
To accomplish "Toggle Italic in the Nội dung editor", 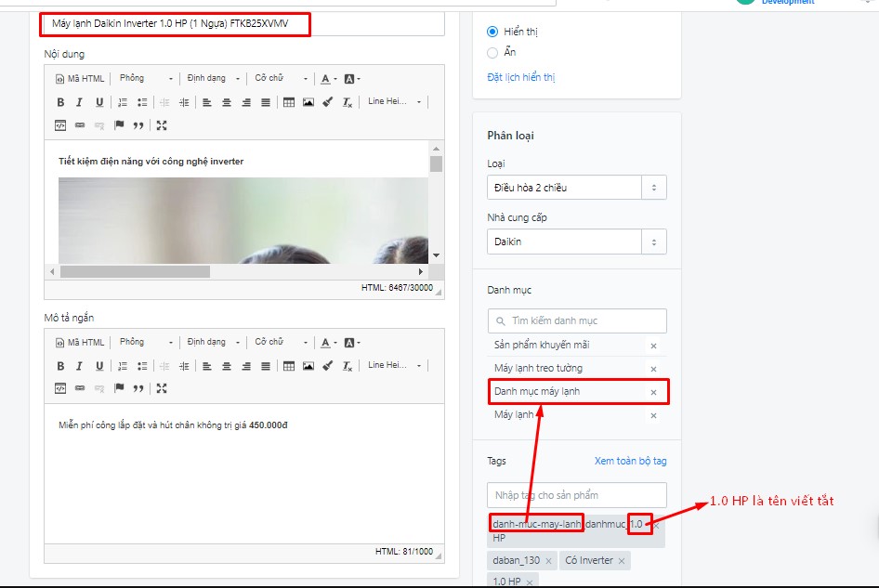I will 79,102.
